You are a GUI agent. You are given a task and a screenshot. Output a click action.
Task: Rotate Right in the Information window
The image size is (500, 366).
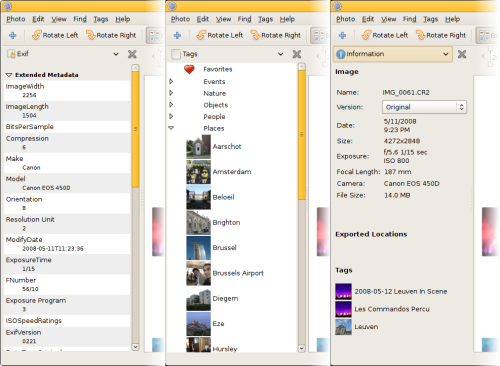coord(441,35)
